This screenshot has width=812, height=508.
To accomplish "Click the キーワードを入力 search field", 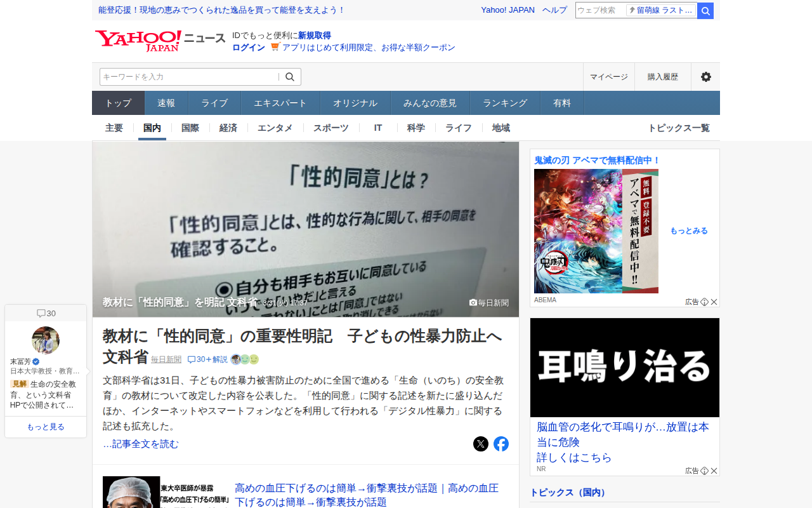I will click(189, 77).
